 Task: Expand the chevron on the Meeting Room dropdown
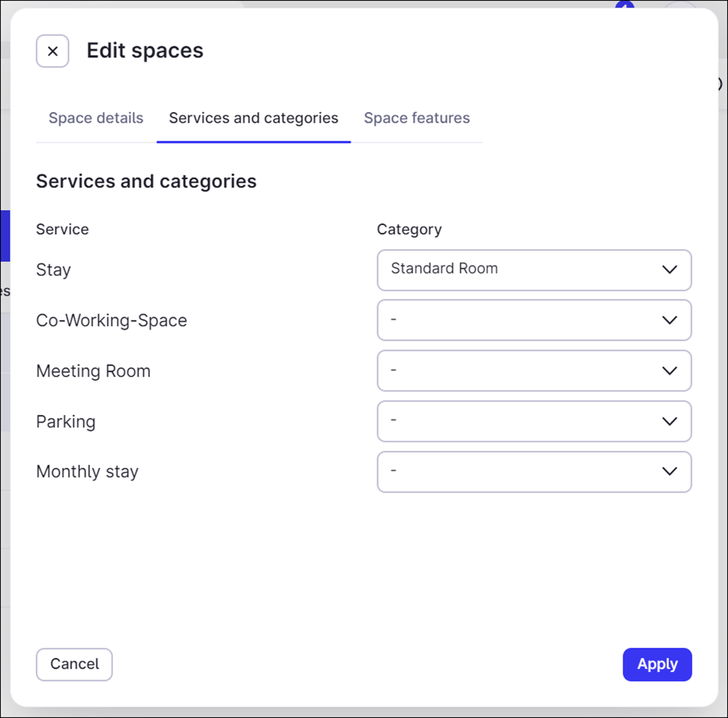tap(669, 370)
